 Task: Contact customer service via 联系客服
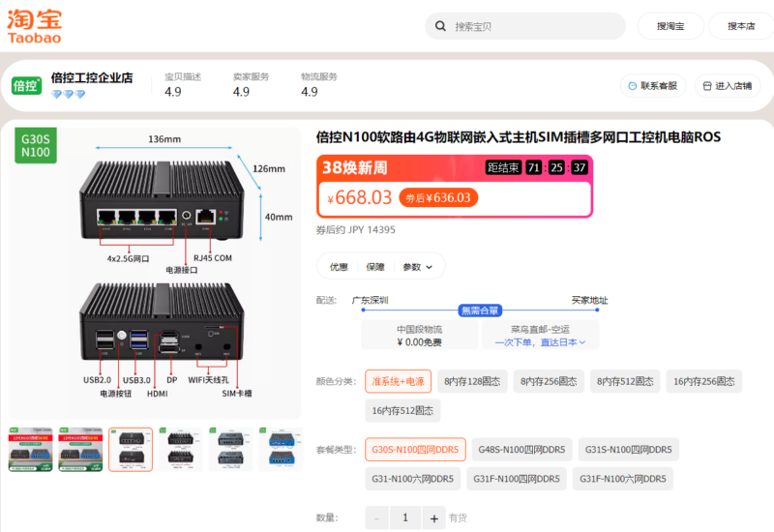pos(653,86)
